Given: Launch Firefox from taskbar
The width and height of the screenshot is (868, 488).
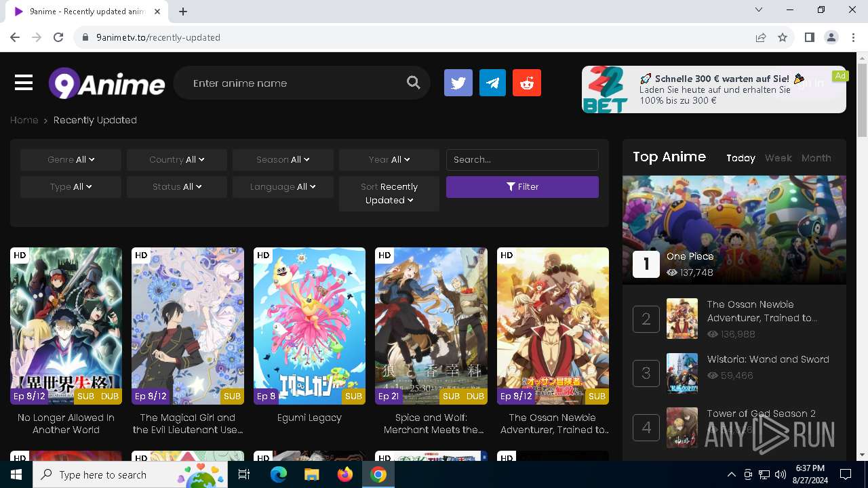Looking at the screenshot, I should pyautogui.click(x=344, y=474).
